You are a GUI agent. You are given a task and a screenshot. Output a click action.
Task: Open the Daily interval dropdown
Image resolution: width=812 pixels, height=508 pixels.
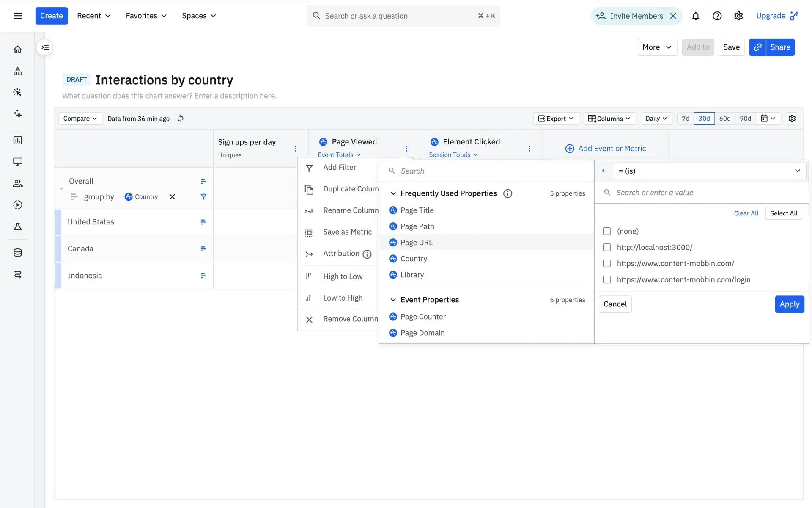click(x=656, y=119)
